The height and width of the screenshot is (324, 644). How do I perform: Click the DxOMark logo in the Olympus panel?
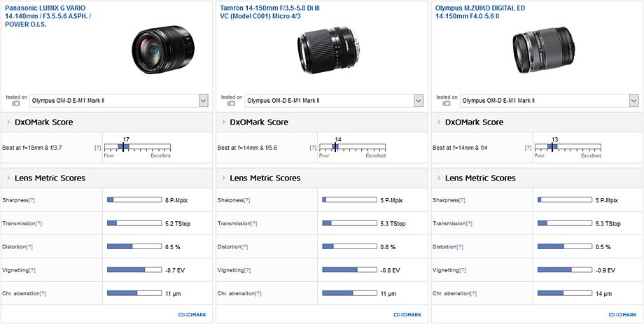(x=622, y=315)
